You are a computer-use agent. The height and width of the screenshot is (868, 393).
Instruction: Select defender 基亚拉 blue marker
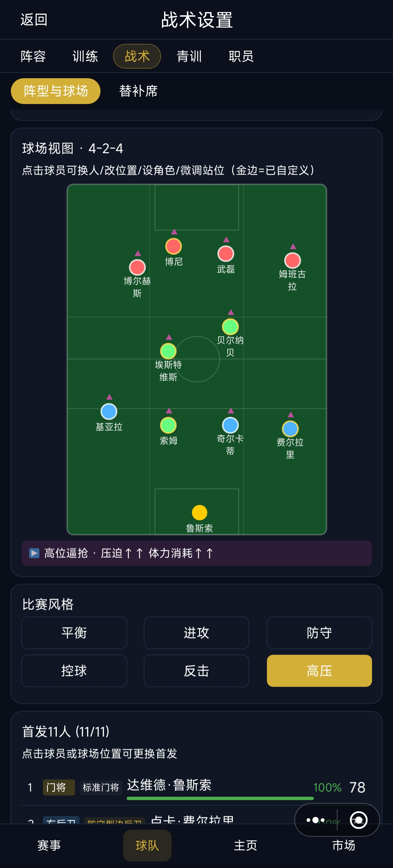[x=109, y=411]
